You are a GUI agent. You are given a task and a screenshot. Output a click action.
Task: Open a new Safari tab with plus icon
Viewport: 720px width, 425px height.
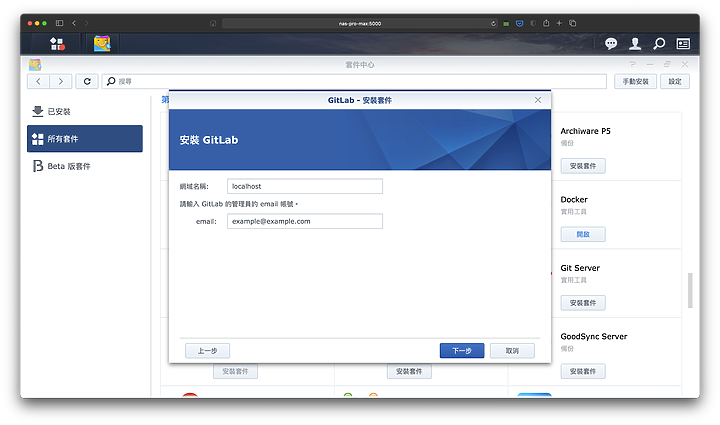tap(559, 23)
